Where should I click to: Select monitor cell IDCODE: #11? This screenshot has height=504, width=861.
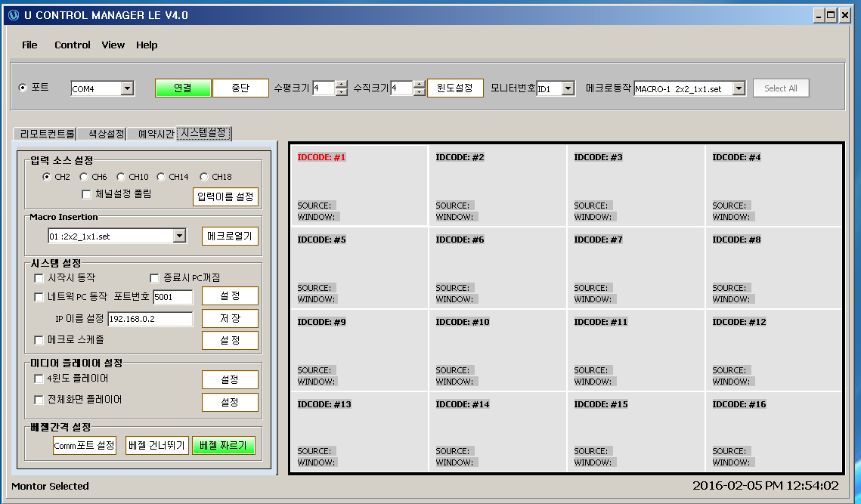click(636, 351)
